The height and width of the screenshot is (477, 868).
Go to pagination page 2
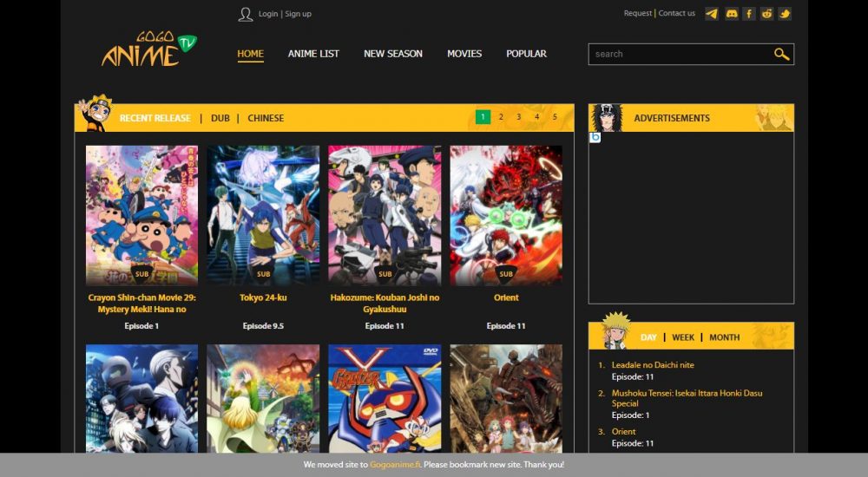(501, 117)
